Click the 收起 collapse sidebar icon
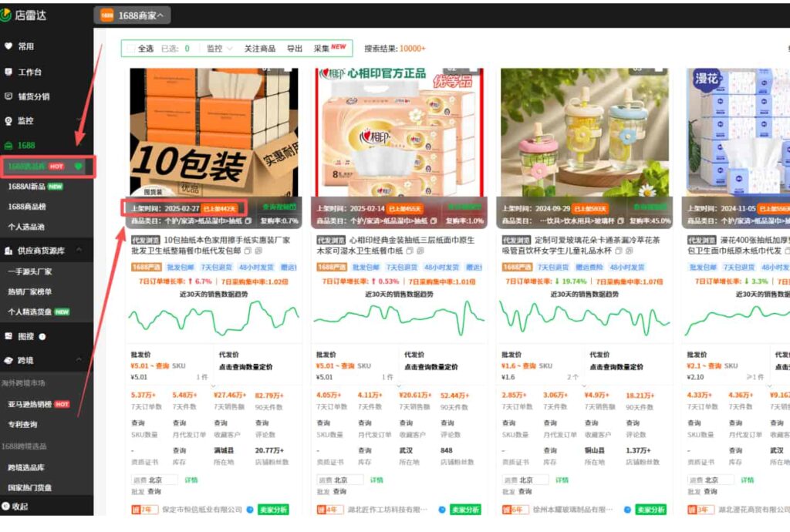 coord(6,507)
